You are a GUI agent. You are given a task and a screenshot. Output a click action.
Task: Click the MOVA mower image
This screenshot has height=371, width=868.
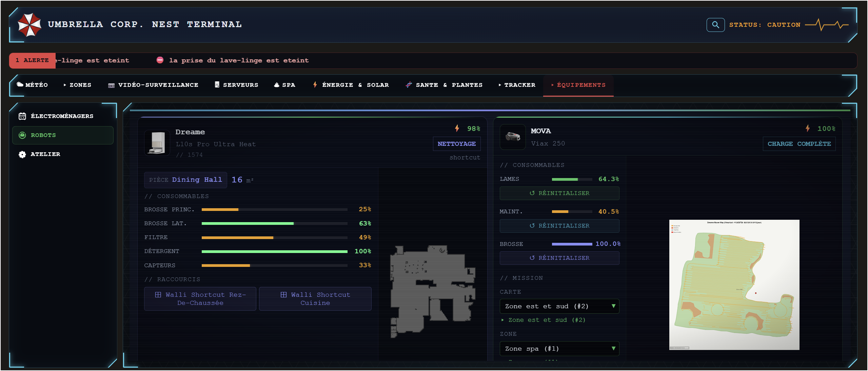point(513,137)
